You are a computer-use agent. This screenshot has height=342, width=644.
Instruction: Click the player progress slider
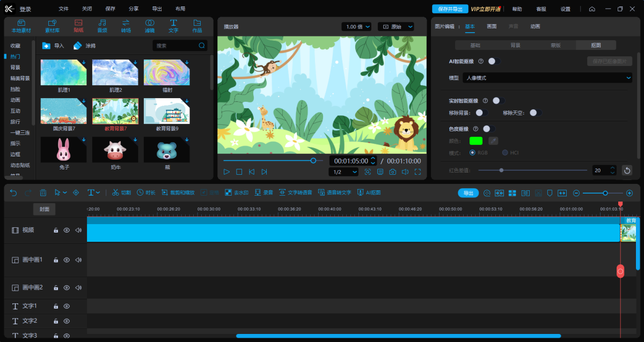(x=273, y=160)
